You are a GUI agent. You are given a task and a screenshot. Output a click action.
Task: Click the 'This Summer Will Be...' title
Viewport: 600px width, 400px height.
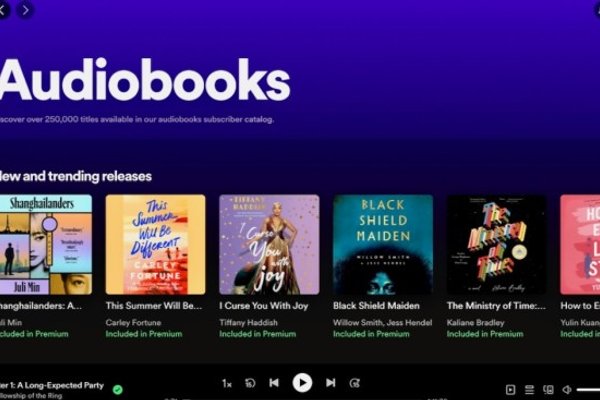pos(154,306)
